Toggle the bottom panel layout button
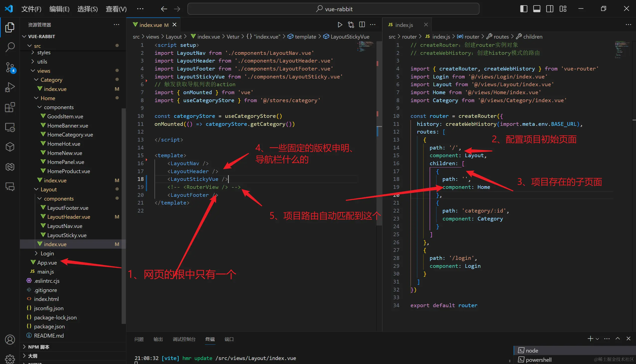Image resolution: width=636 pixels, height=364 pixels. (x=537, y=9)
